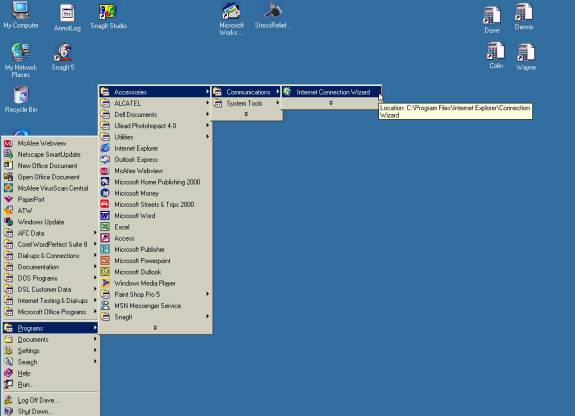Click the Excel icon in Programs menu

click(x=105, y=227)
